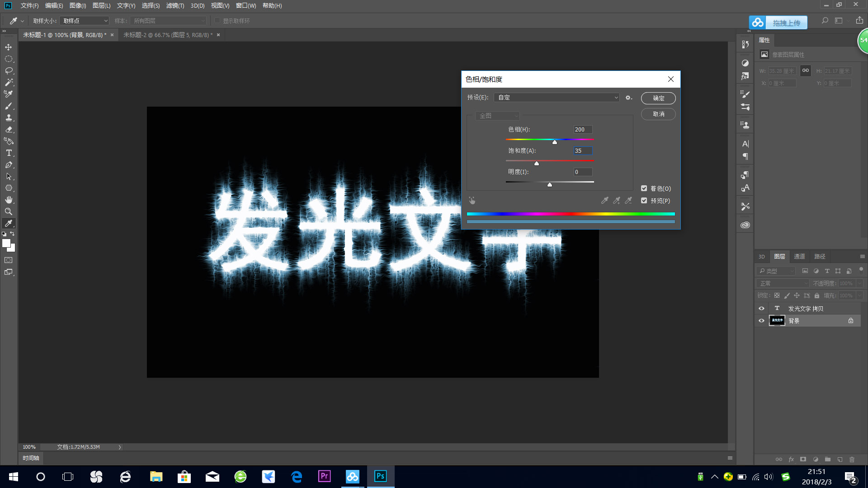Select the Magic Wand tool

tap(8, 82)
